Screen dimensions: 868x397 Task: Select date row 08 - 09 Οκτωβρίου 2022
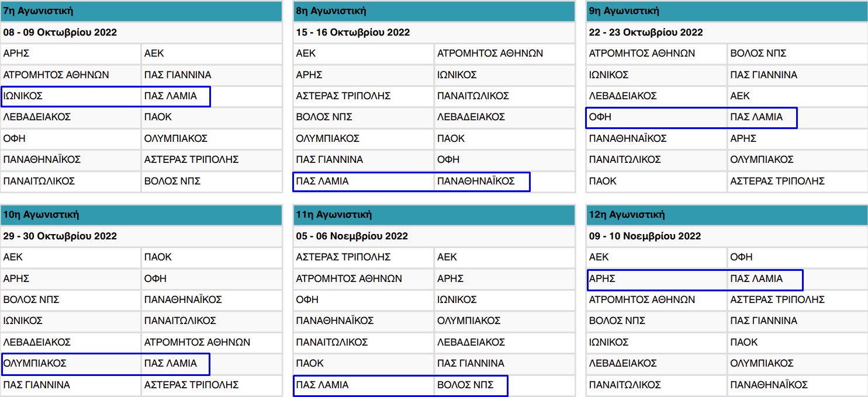[x=60, y=32]
